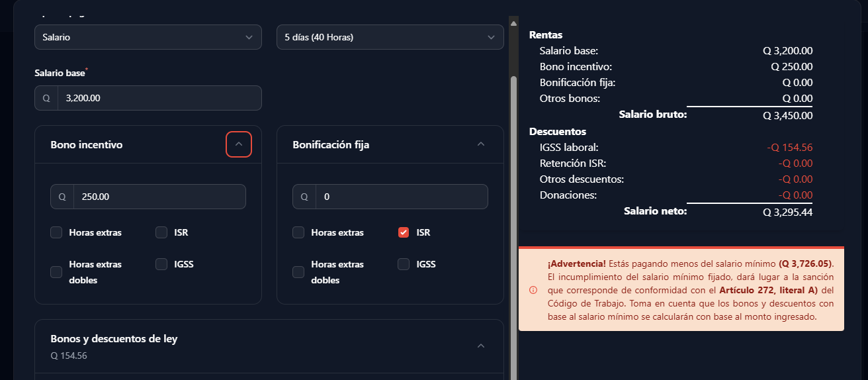Click the Bonificación fija amount field
Screen dimensions: 868x380
(x=402, y=197)
